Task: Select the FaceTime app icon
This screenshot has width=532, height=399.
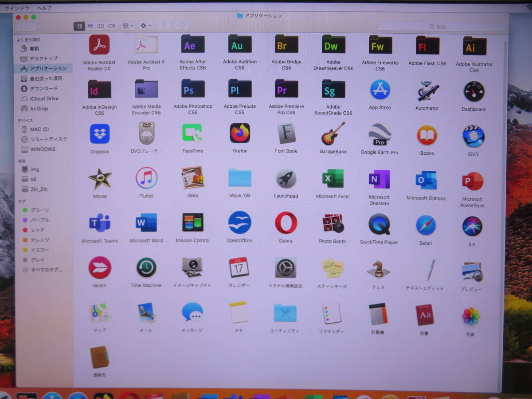Action: [192, 133]
